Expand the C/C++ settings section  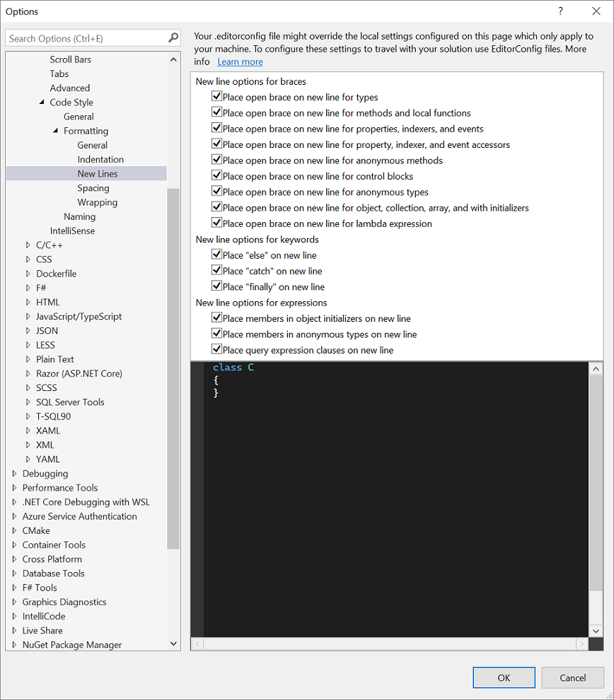(28, 245)
